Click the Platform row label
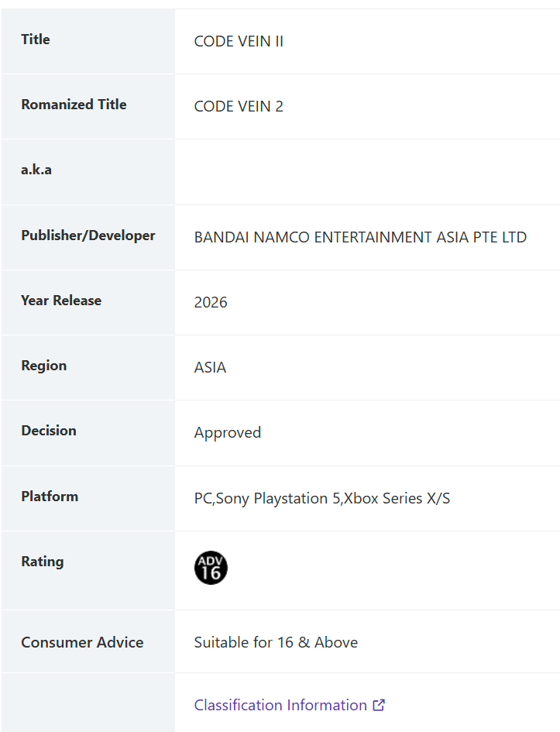The height and width of the screenshot is (732, 560). [50, 497]
